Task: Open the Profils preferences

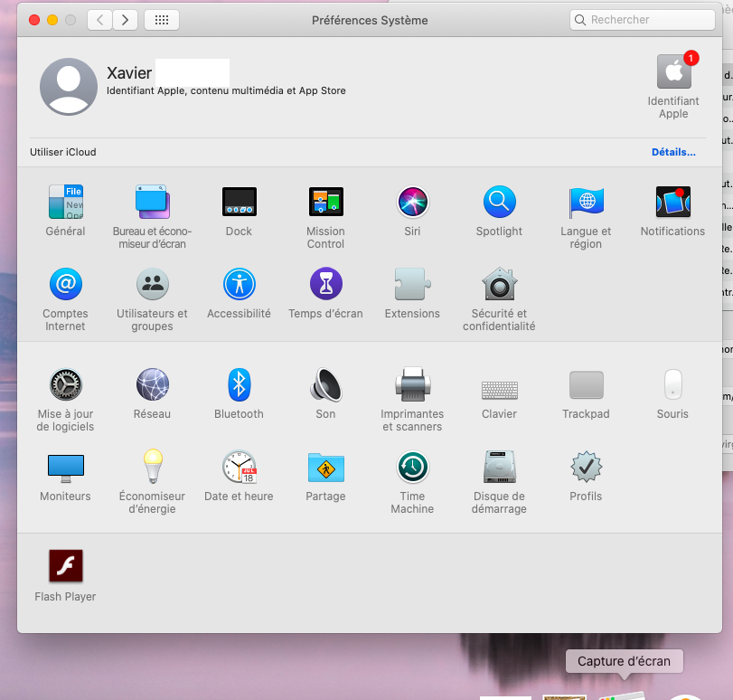Action: [x=587, y=467]
